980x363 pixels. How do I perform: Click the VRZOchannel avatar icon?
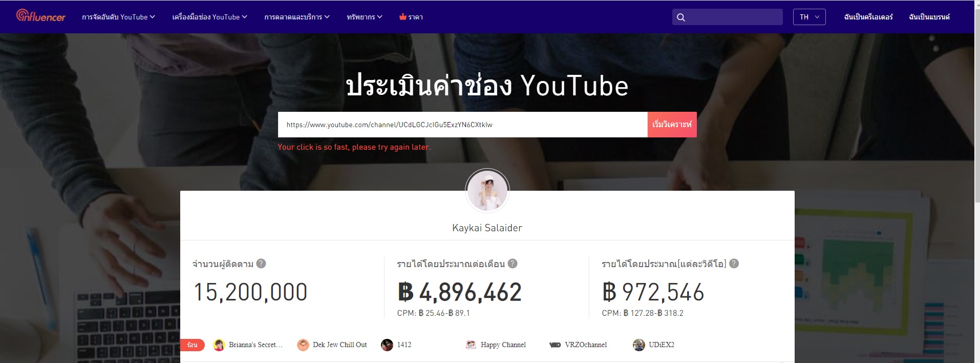(x=555, y=345)
